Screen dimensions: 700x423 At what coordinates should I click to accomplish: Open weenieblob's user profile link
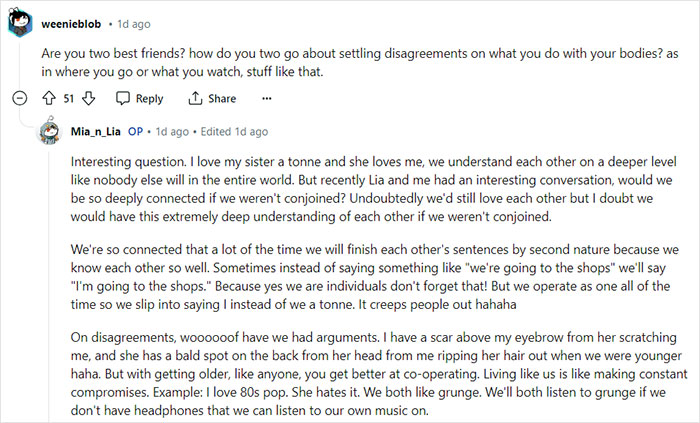pyautogui.click(x=74, y=19)
